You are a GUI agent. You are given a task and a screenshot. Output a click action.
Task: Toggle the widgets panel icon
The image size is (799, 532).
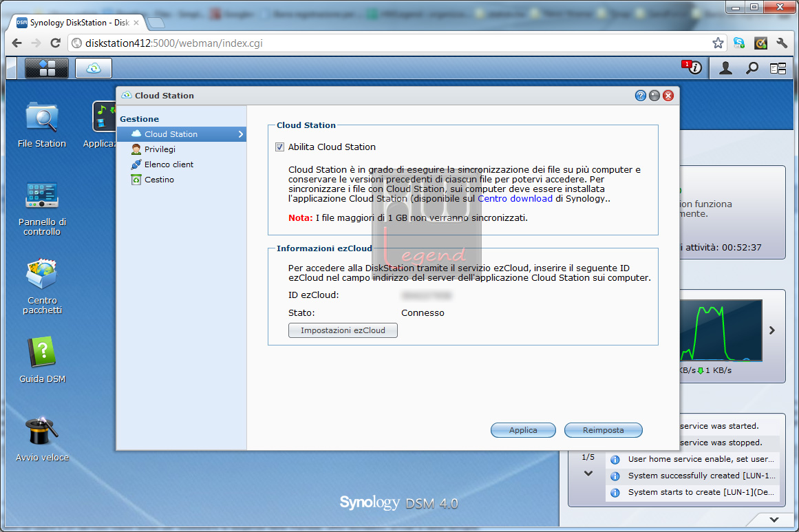click(778, 67)
